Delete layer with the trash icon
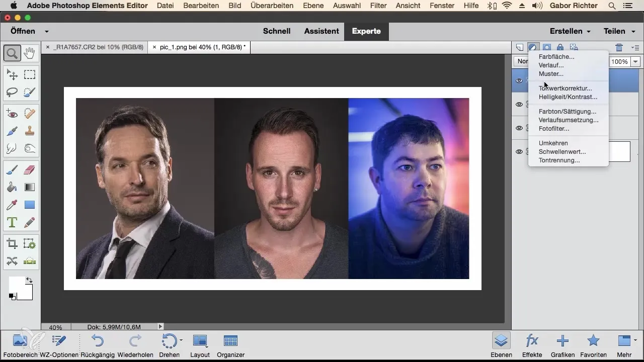Viewport: 644px width, 362px height. click(x=619, y=47)
